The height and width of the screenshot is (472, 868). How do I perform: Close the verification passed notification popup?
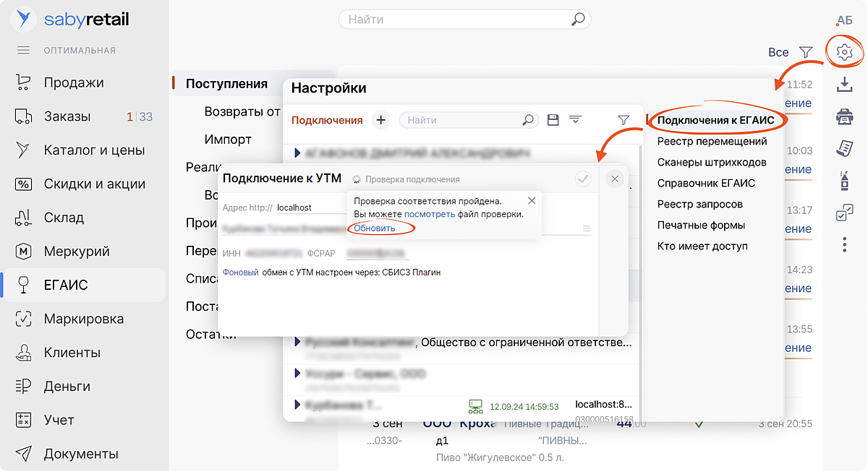click(x=532, y=201)
